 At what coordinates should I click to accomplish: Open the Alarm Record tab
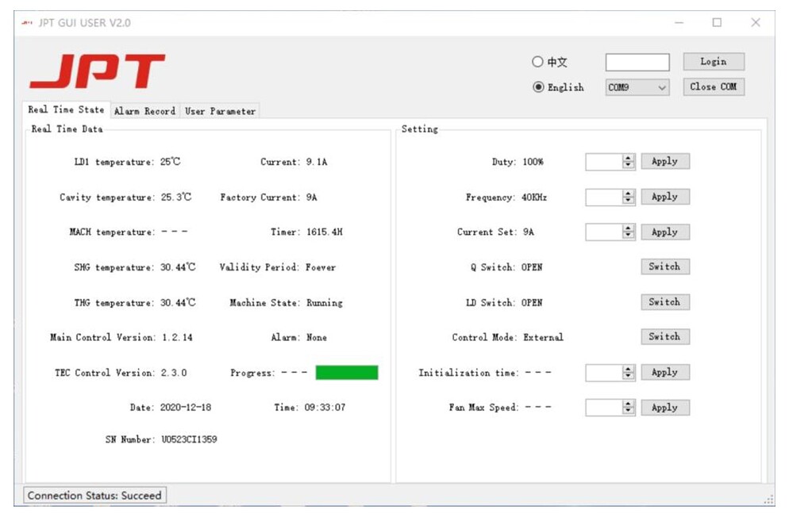pos(145,111)
